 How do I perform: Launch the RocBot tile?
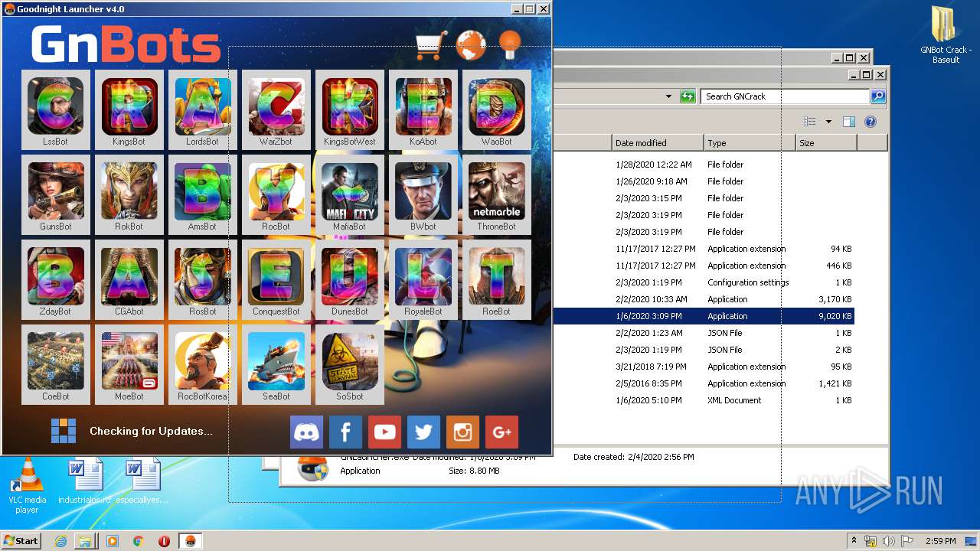click(276, 194)
